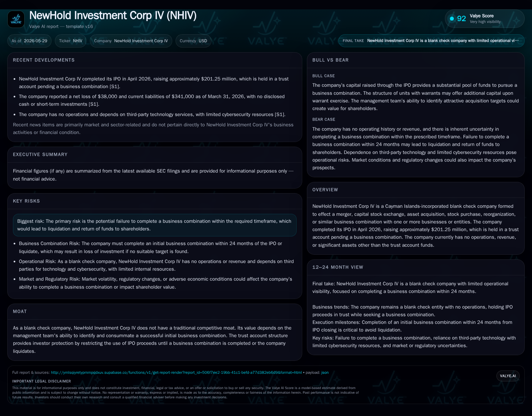Click the bullet about IPO raising $201.25 million
This screenshot has height=416, width=532.
154,83
